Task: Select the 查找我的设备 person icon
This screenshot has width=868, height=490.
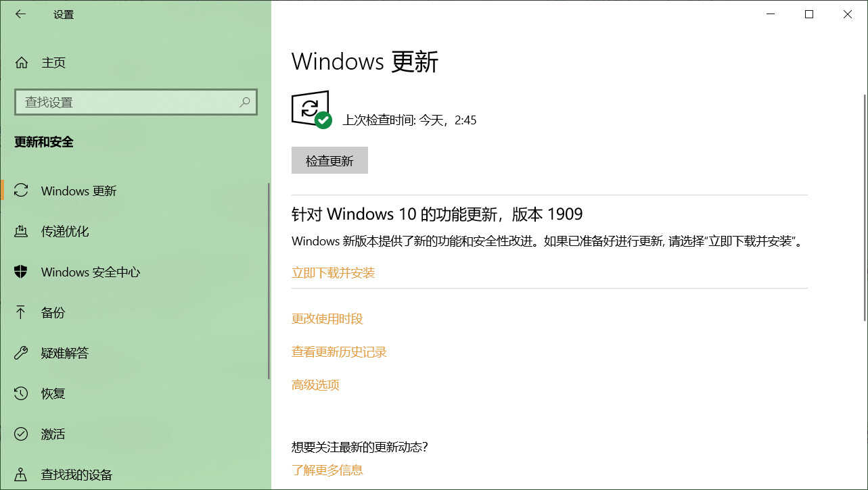Action: [21, 474]
